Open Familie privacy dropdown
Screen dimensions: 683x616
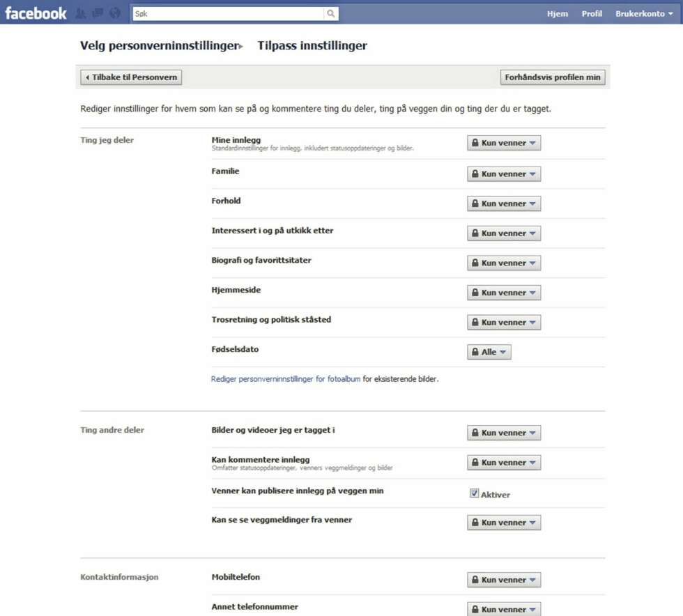(x=504, y=174)
